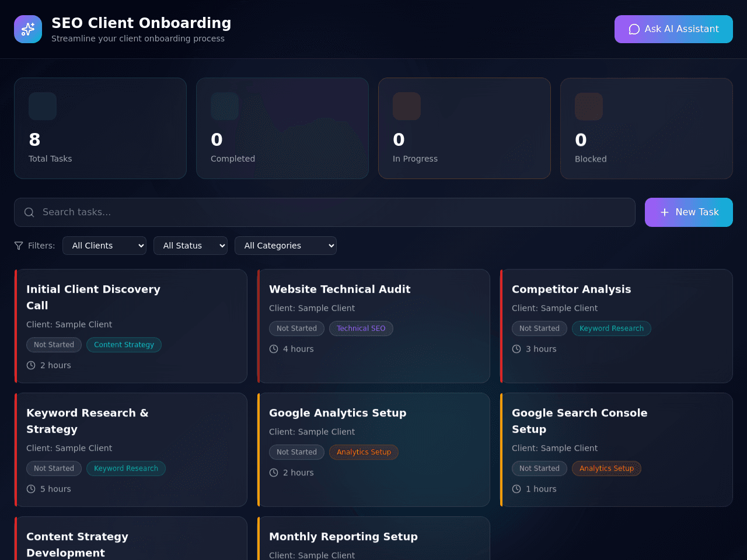747x560 pixels.
Task: Click plus icon in New Task button
Action: 665,212
